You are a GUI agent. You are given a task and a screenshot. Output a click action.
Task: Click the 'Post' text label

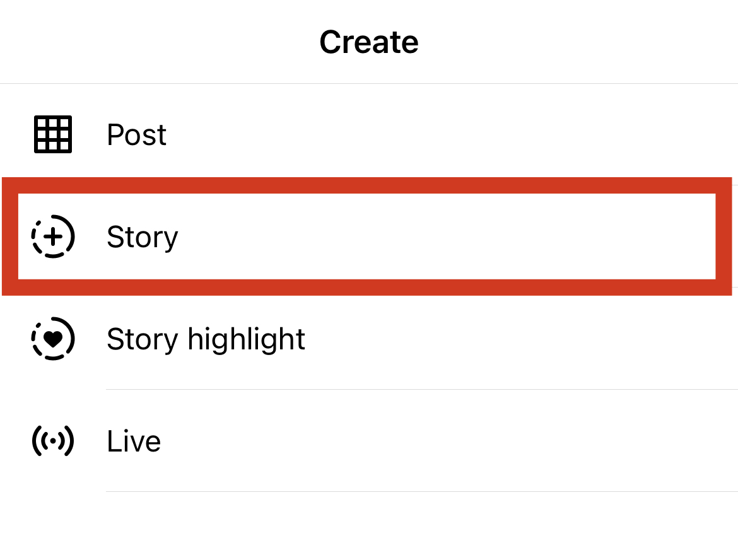[x=136, y=134]
